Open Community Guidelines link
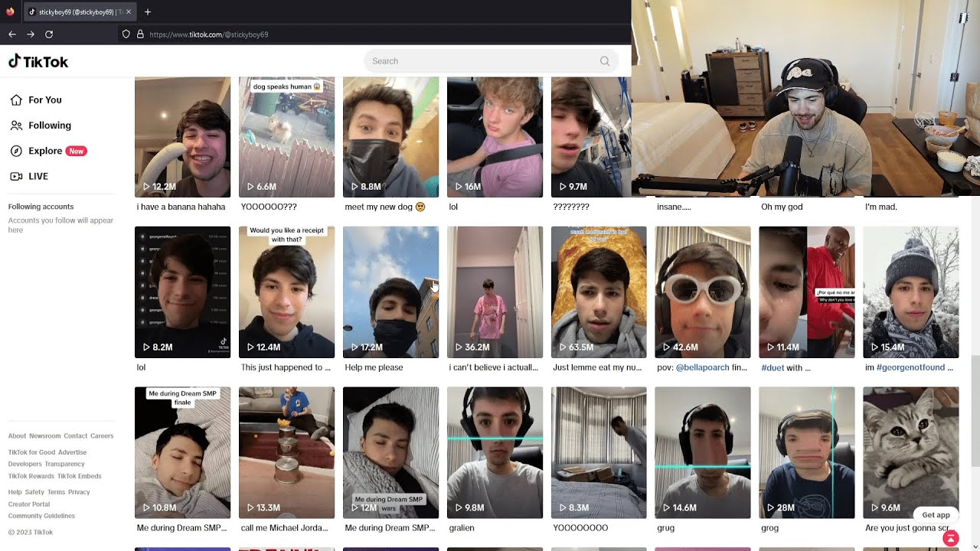Viewport: 980px width, 551px height. (41, 516)
